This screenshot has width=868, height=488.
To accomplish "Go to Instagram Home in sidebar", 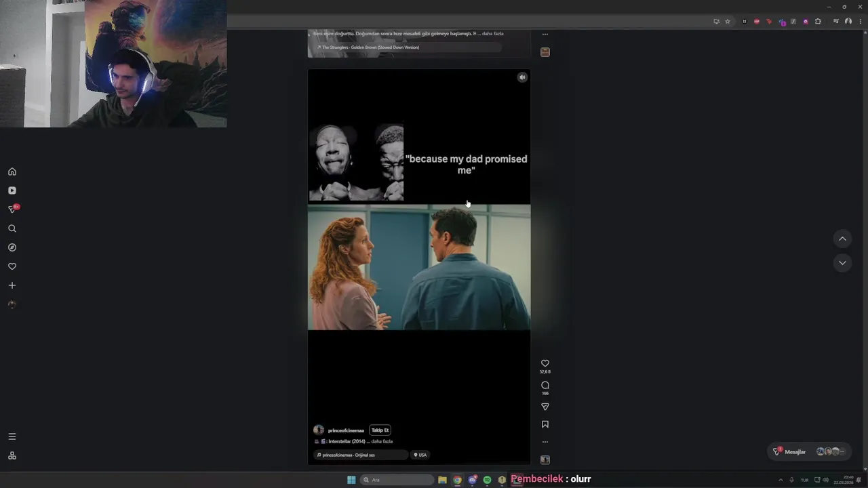I will [12, 171].
